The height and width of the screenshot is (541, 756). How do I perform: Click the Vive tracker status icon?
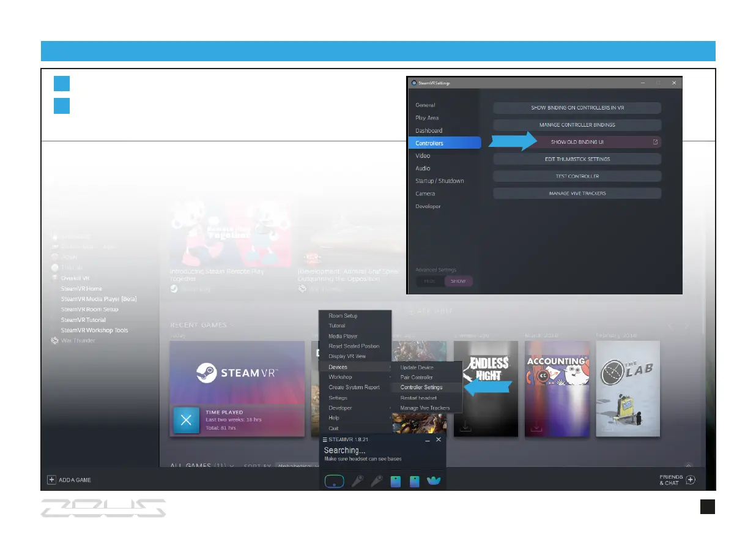(434, 481)
